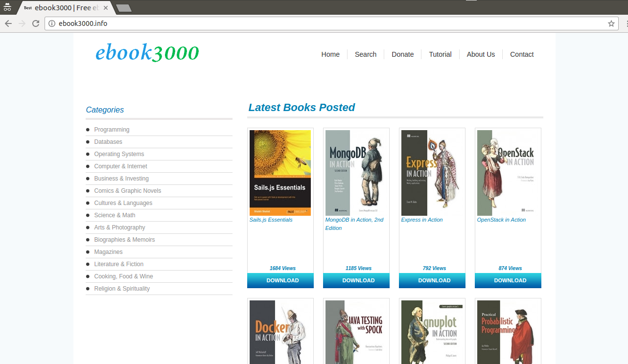Viewport: 628px width, 364px height.
Task: Browse the Operating Systems category
Action: coord(119,154)
